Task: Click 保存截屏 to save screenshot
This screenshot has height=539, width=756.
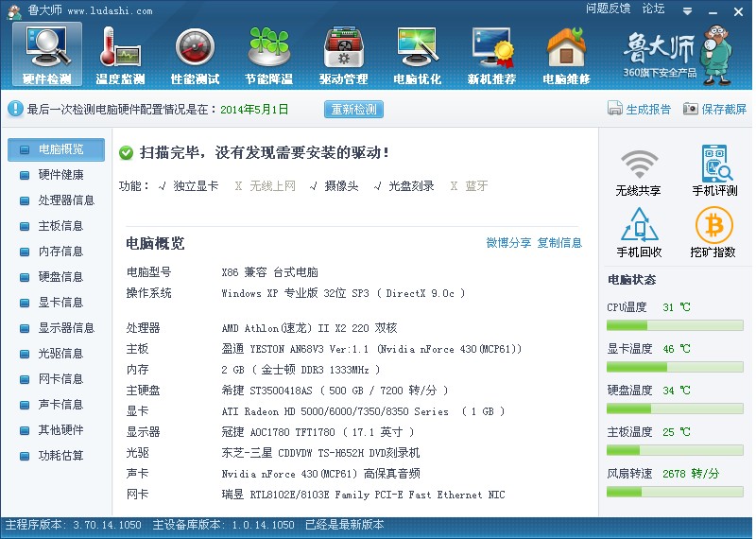Action: 714,110
